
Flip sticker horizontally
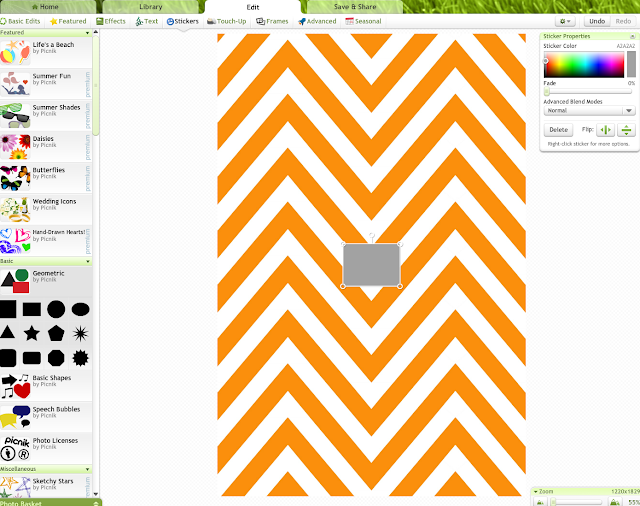click(x=605, y=130)
